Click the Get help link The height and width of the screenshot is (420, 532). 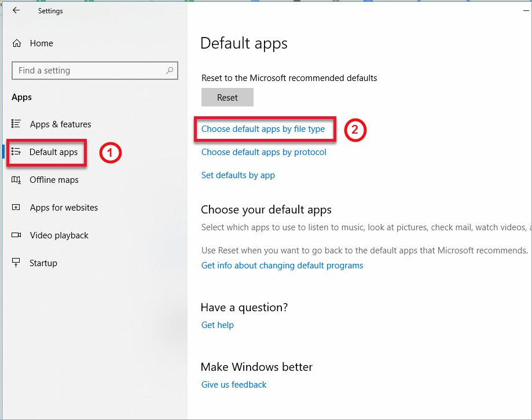click(217, 325)
